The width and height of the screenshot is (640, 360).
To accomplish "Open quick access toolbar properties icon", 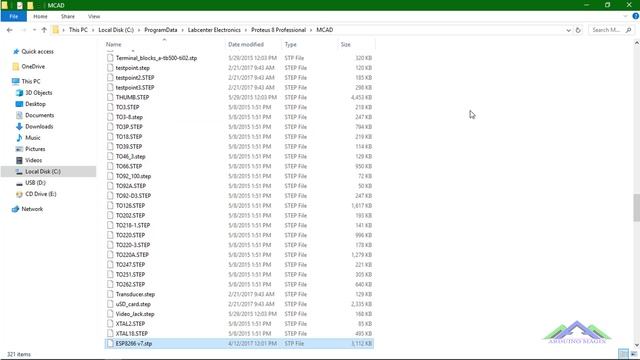I will [19, 5].
